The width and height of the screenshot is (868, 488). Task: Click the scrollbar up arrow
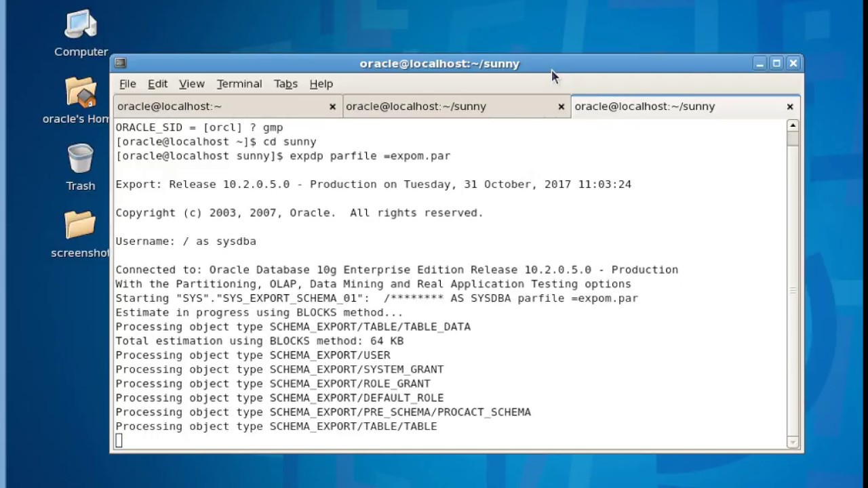(793, 125)
